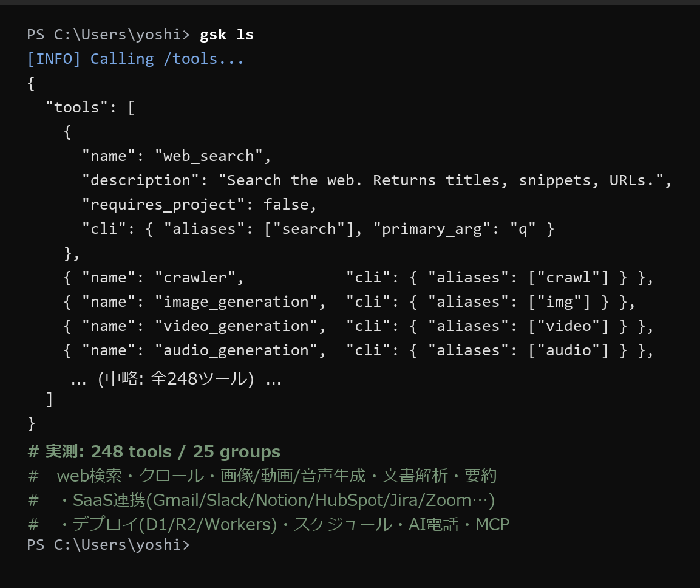
Task: Click the '["search"]' alias value
Action: coord(308,229)
